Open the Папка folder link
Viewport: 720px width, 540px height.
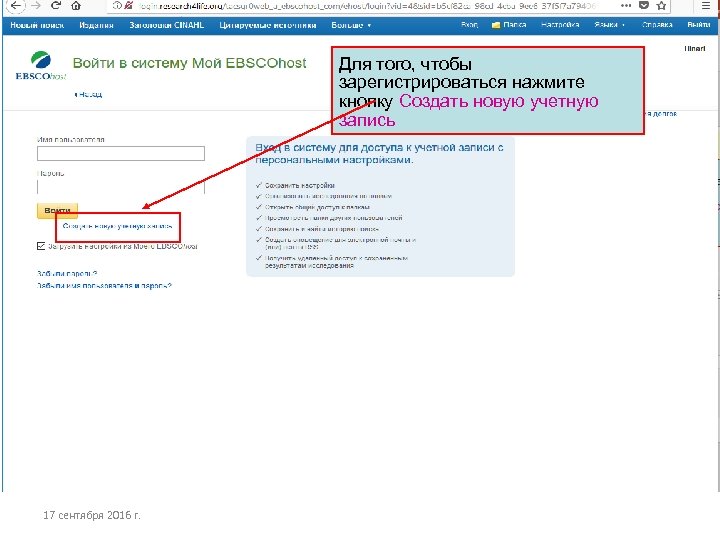pyautogui.click(x=509, y=25)
